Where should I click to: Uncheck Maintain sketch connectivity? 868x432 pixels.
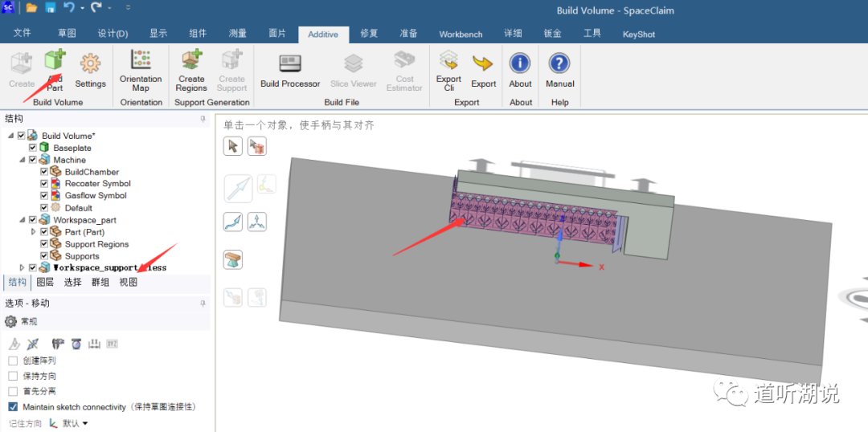(x=13, y=407)
